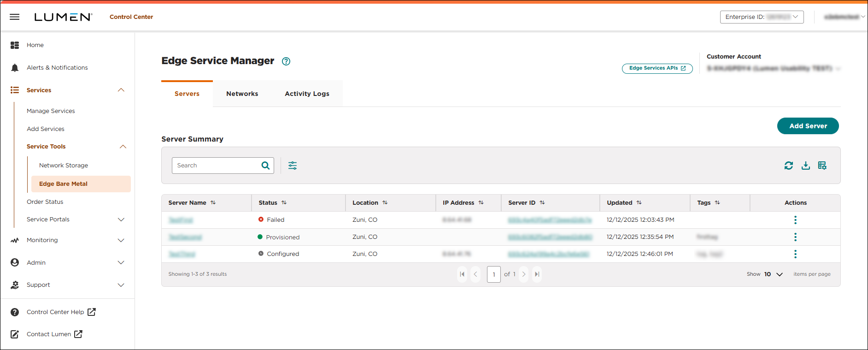Go to previous page of results

click(475, 274)
